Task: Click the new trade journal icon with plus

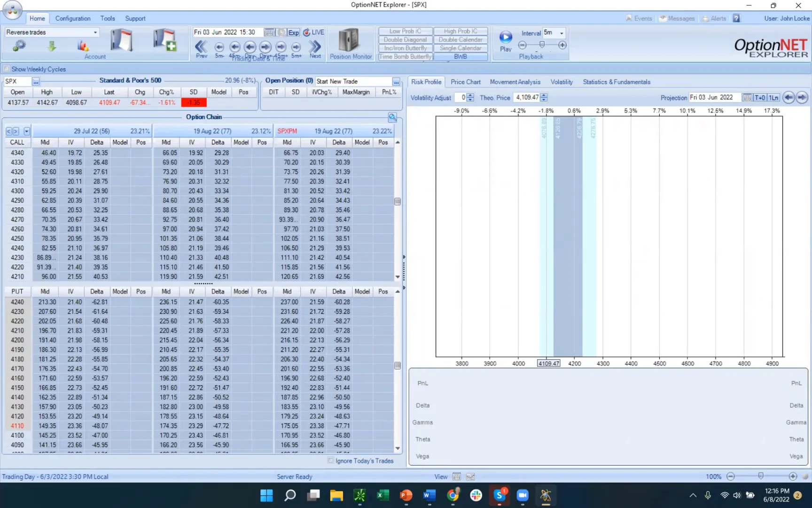Action: (165, 40)
